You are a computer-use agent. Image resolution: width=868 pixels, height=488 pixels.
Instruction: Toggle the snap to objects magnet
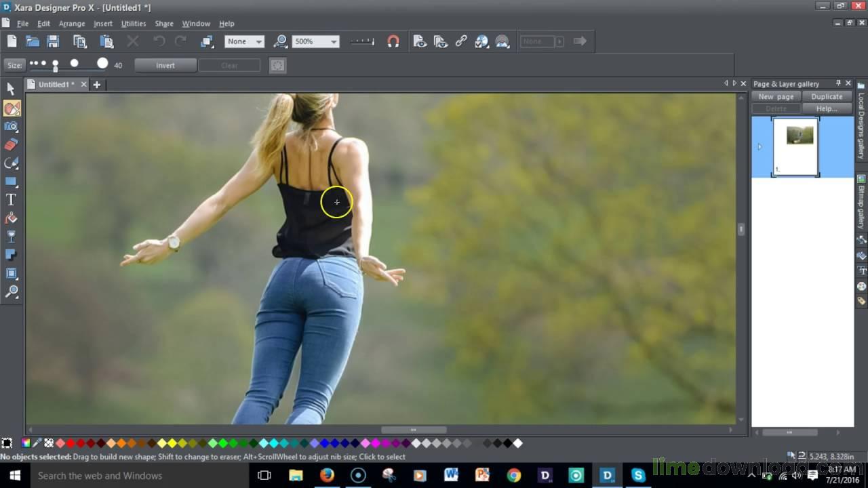pos(393,41)
